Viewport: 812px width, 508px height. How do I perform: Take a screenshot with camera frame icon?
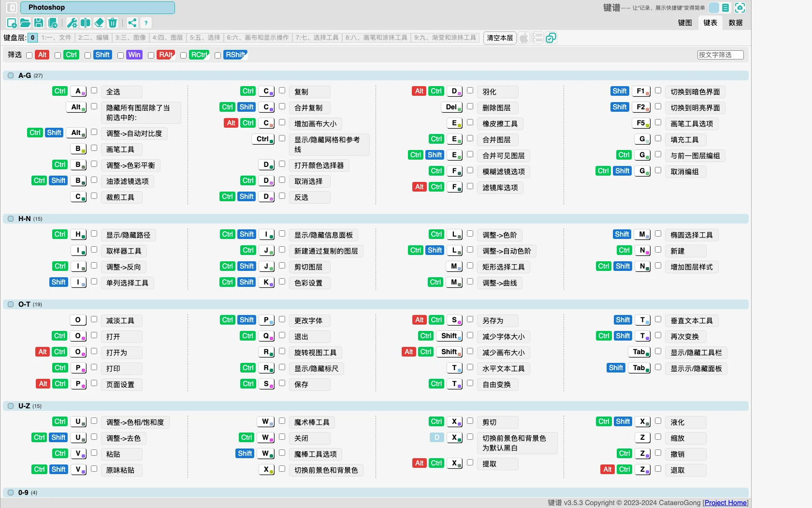click(740, 8)
